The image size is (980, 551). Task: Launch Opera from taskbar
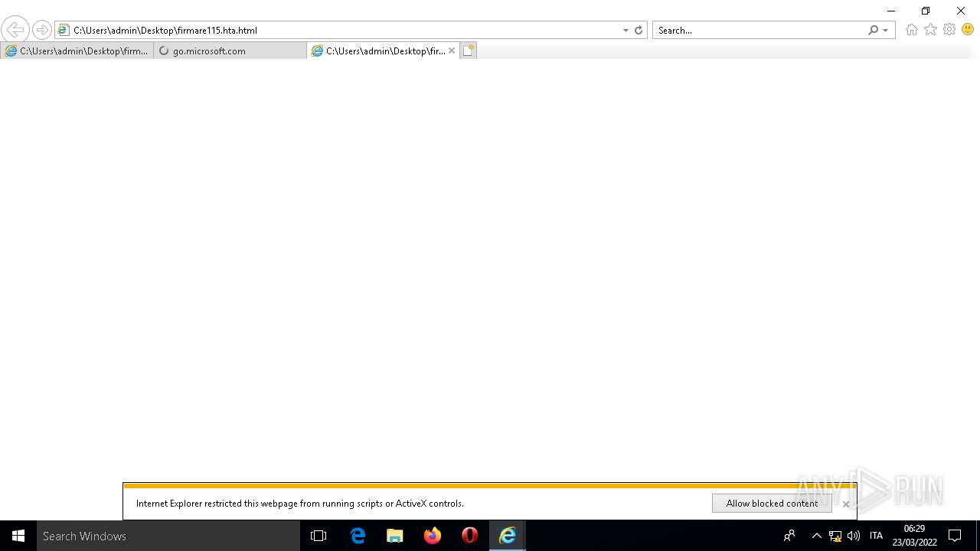click(470, 536)
